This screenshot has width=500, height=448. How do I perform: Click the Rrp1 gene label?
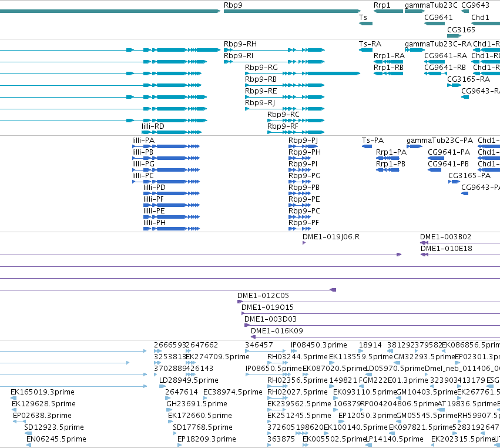tap(382, 5)
